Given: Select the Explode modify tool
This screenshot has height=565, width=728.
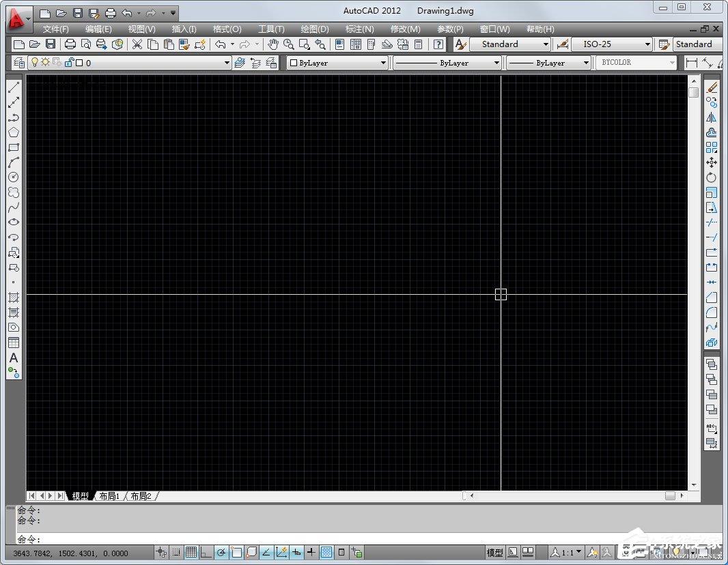Looking at the screenshot, I should pyautogui.click(x=712, y=343).
